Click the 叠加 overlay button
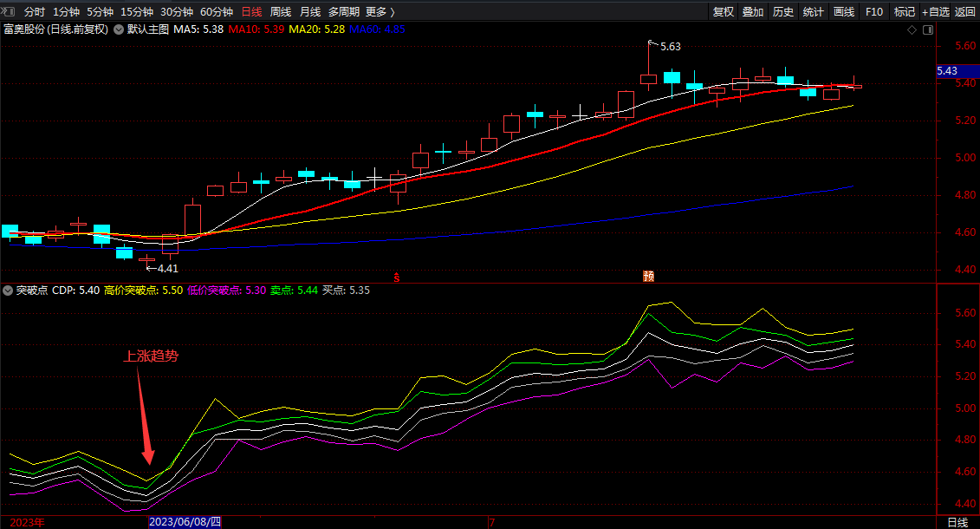This screenshot has width=980, height=529. pos(753,12)
